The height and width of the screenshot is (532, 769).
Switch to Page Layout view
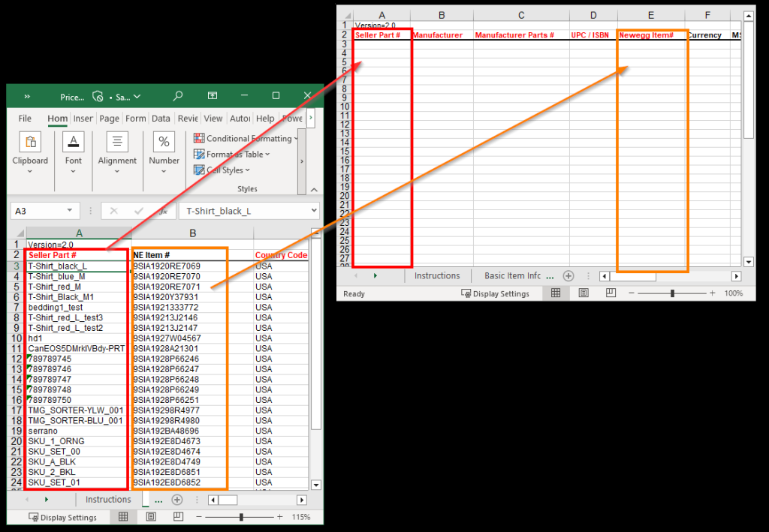point(151,517)
